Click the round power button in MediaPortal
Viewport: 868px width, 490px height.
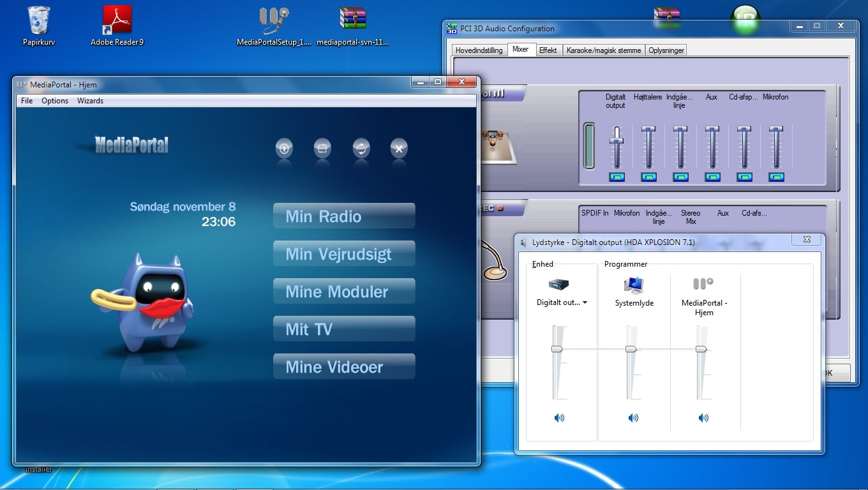pyautogui.click(x=284, y=149)
